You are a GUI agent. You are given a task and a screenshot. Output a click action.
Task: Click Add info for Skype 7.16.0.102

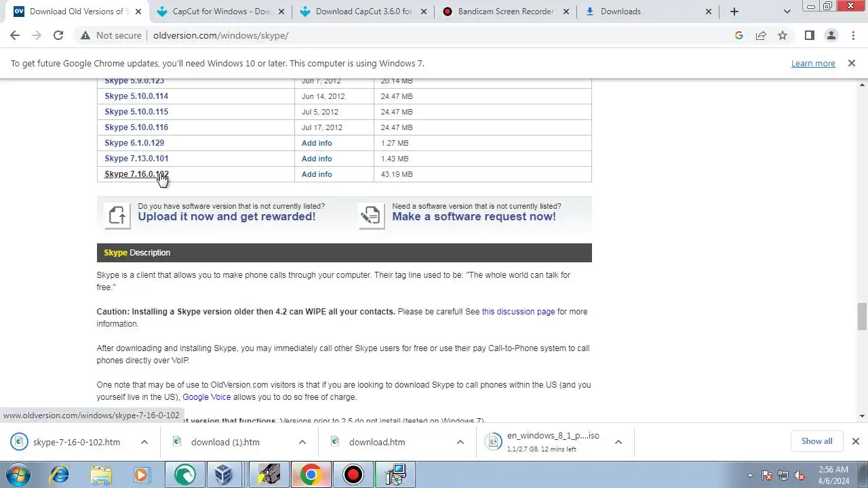click(x=317, y=174)
